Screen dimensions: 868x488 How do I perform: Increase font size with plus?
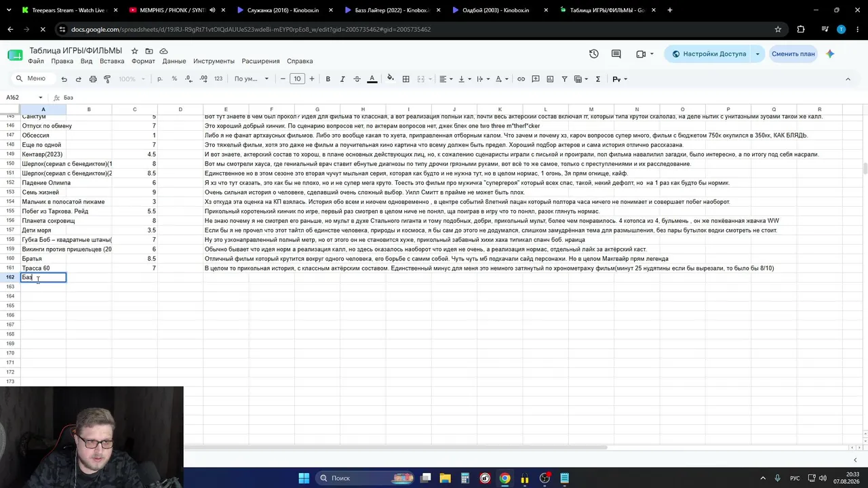pos(312,79)
